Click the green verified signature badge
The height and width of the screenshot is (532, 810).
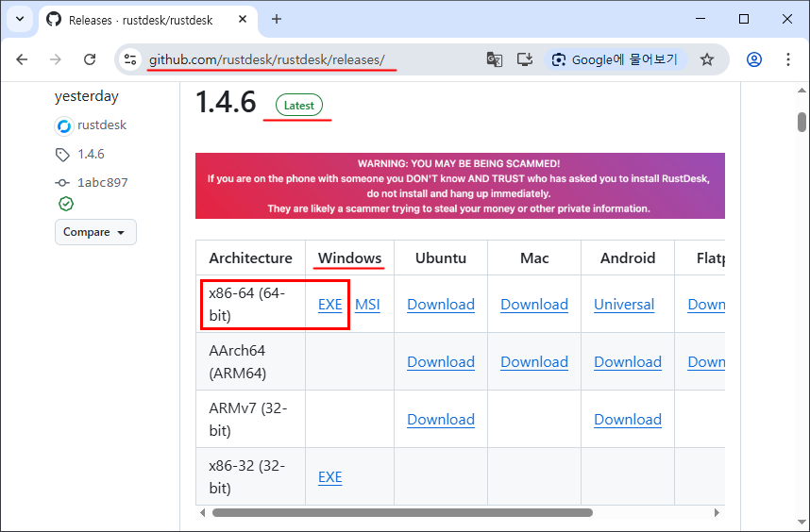pos(66,204)
